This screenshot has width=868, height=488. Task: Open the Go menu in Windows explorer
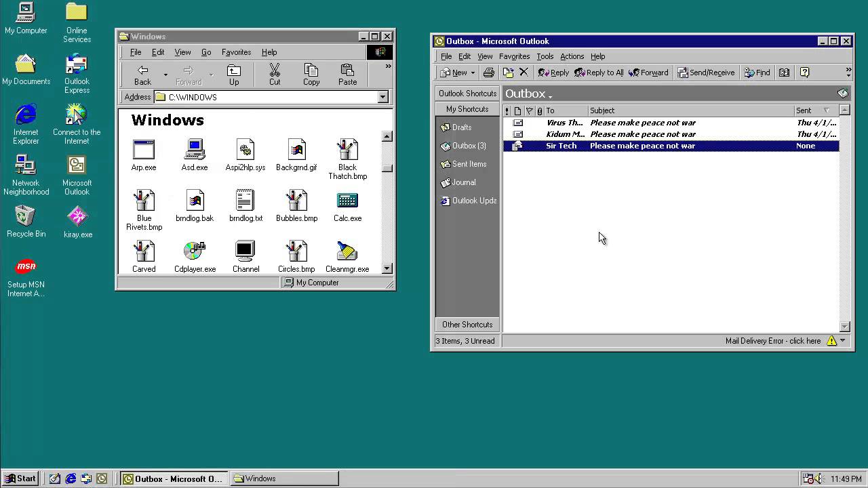(x=206, y=52)
